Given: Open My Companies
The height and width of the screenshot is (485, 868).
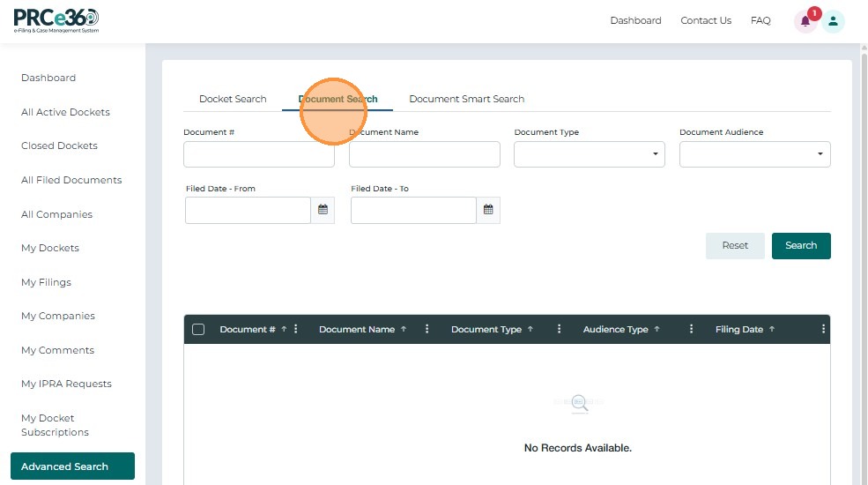Looking at the screenshot, I should [57, 316].
